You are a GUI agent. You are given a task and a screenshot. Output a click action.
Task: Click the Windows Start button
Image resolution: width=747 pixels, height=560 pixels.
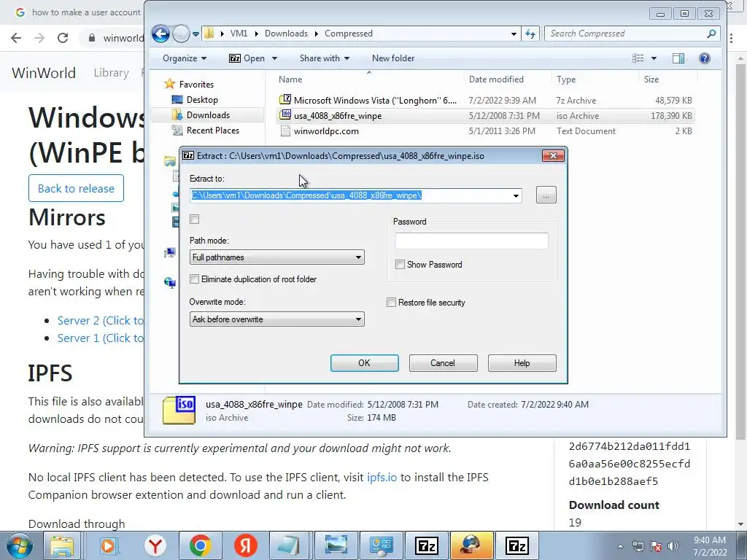(x=19, y=545)
